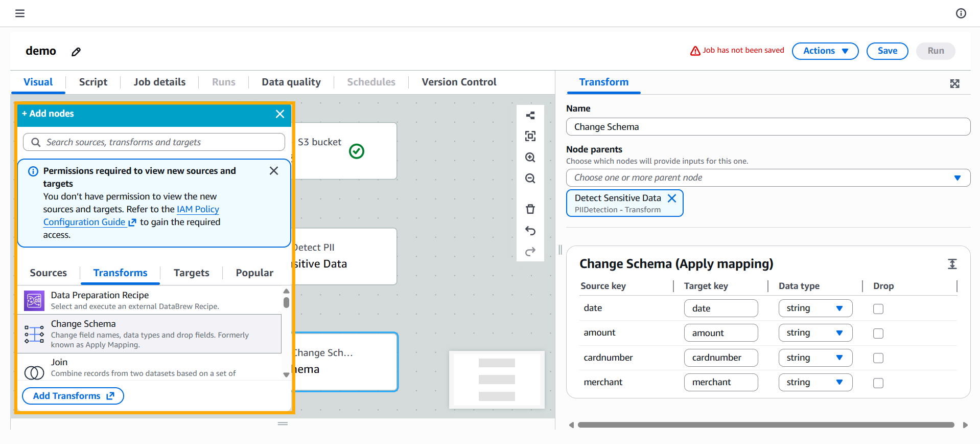Change the data type for amount
The width and height of the screenshot is (980, 444).
(815, 333)
